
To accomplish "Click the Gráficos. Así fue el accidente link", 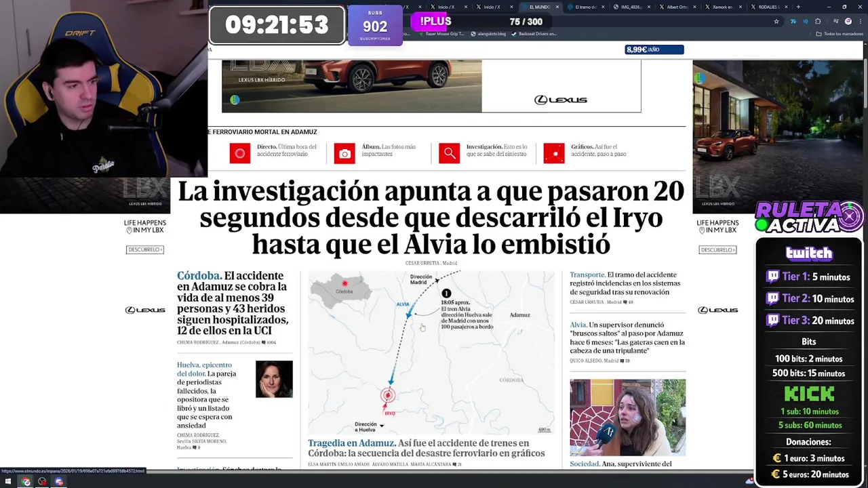I will pyautogui.click(x=599, y=150).
